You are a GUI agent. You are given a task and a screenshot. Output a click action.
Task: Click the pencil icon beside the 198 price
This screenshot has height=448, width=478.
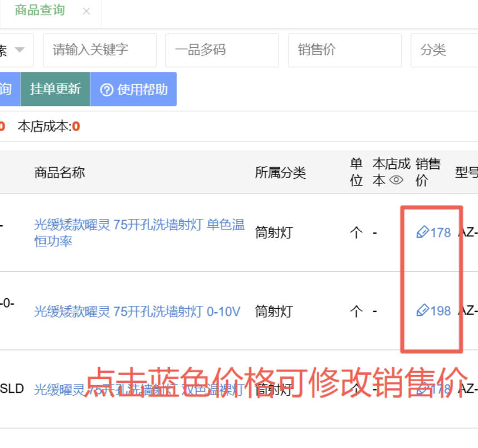pyautogui.click(x=422, y=310)
